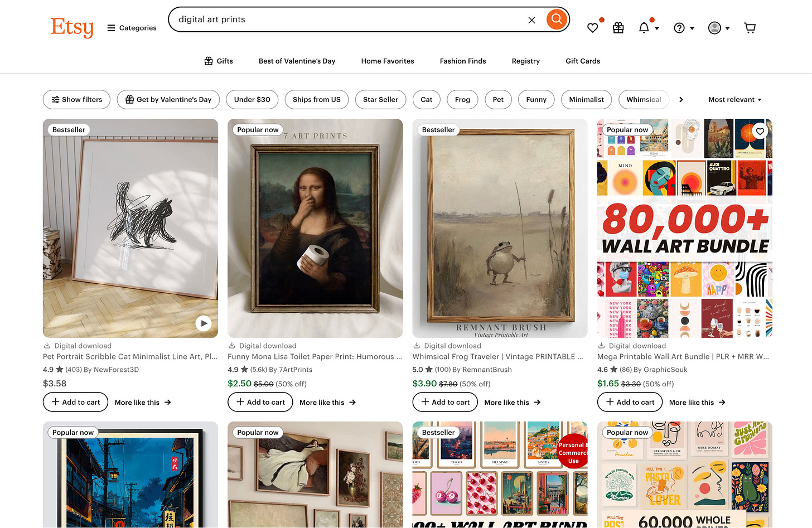Click More like this for Mona Lisa
This screenshot has width=812, height=528.
[327, 403]
